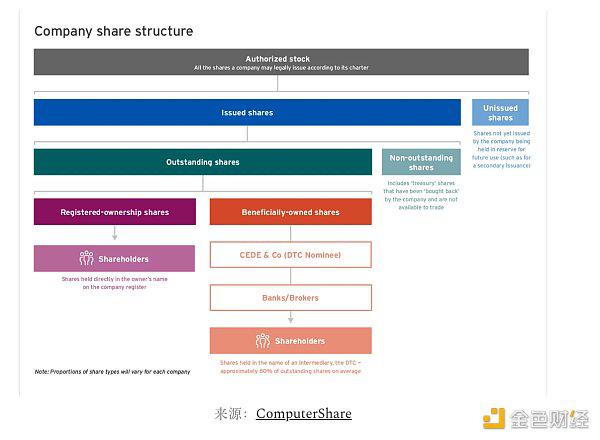Click the text 'Shares not yet issued'
This screenshot has width=600, height=440.
pyautogui.click(x=502, y=133)
